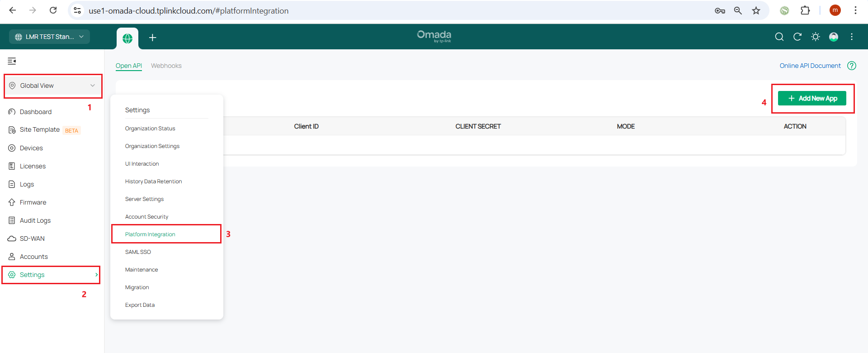The image size is (868, 353).
Task: Open Site Template in sidebar
Action: (x=40, y=130)
